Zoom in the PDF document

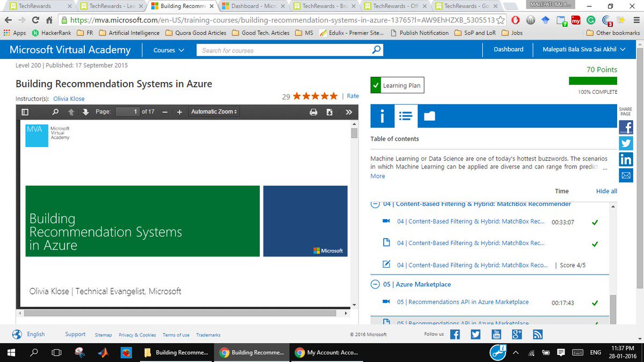tap(179, 112)
